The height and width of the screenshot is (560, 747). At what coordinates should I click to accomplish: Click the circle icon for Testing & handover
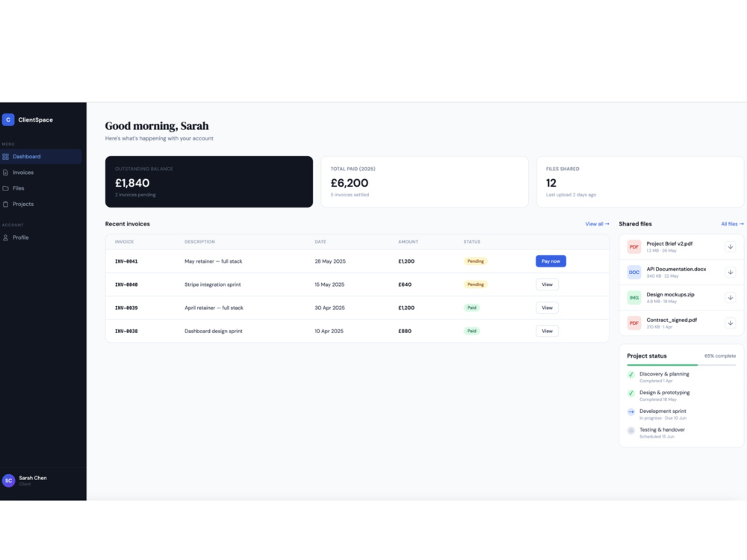(x=630, y=431)
